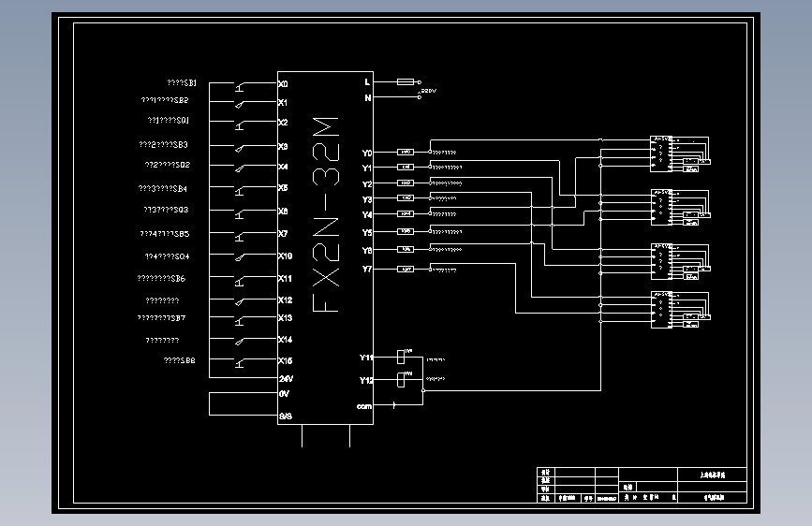
Task: Select the Y0 output terminal label
Action: (x=366, y=153)
